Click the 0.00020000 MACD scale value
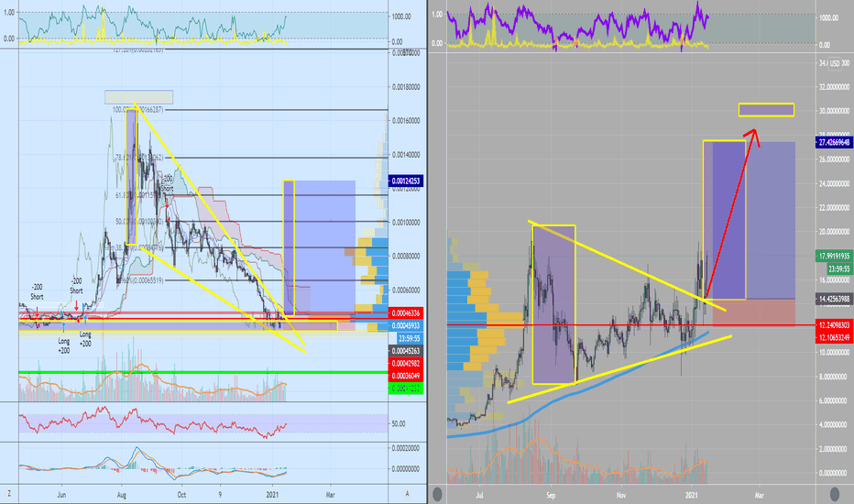 coord(406,448)
